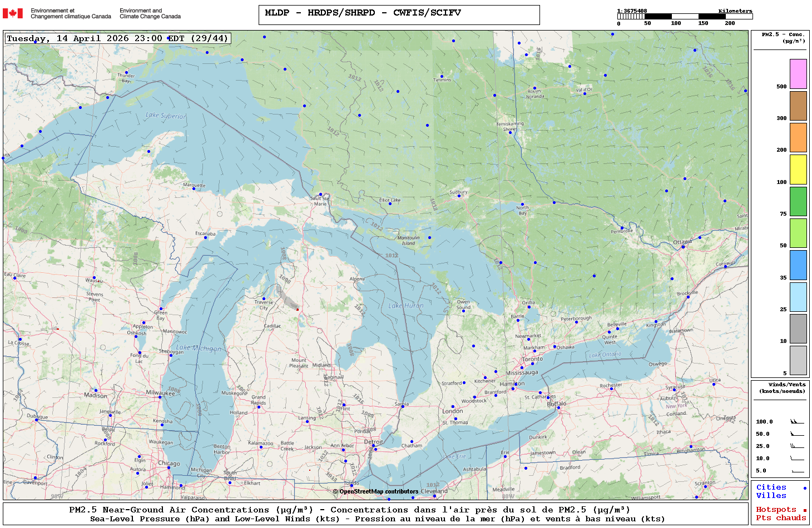Click the Toronto city label
The width and height of the screenshot is (812, 528).
tap(532, 359)
